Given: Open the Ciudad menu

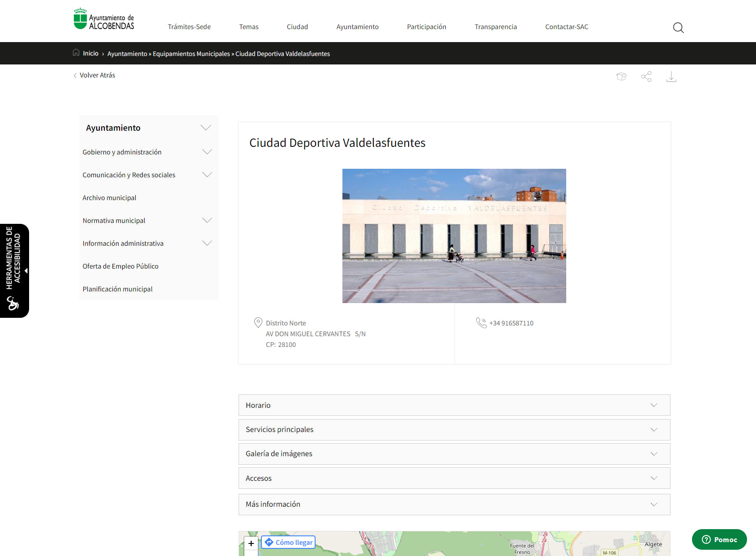Looking at the screenshot, I should coord(297,27).
